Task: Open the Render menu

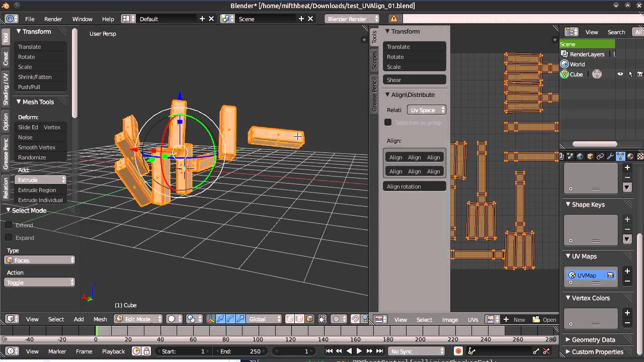Action: [53, 19]
